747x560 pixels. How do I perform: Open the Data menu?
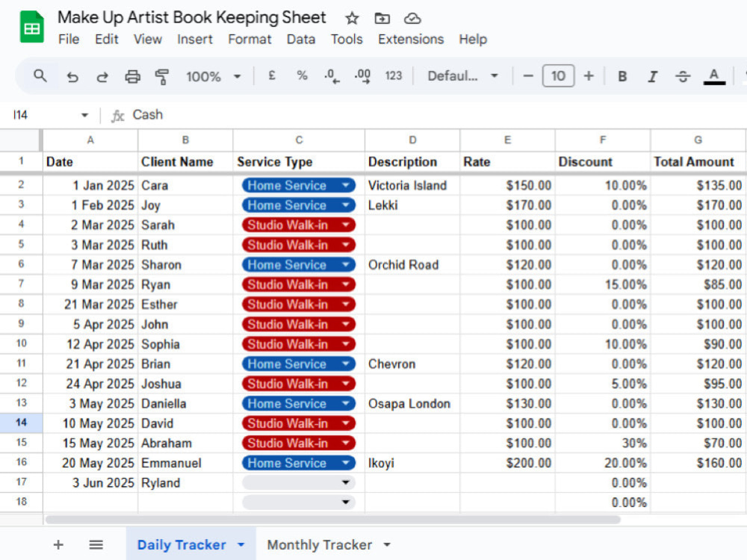[x=300, y=39]
